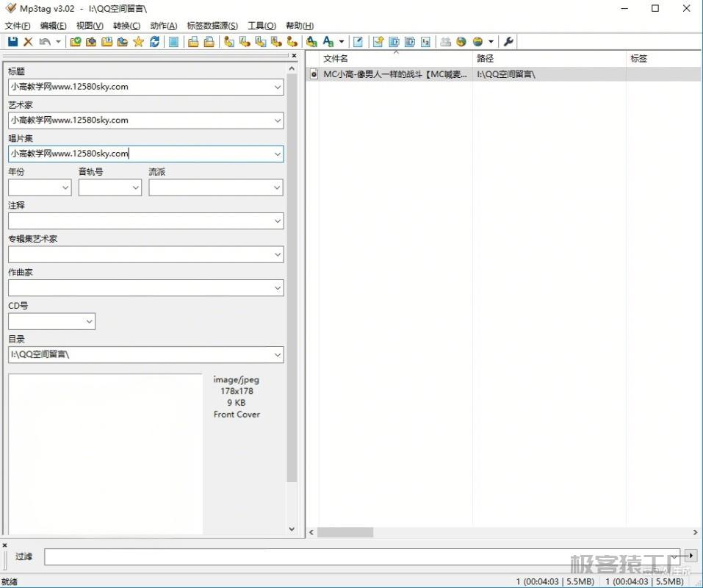703x588 pixels.
Task: Sort by the 文件名 column header
Action: pos(336,59)
